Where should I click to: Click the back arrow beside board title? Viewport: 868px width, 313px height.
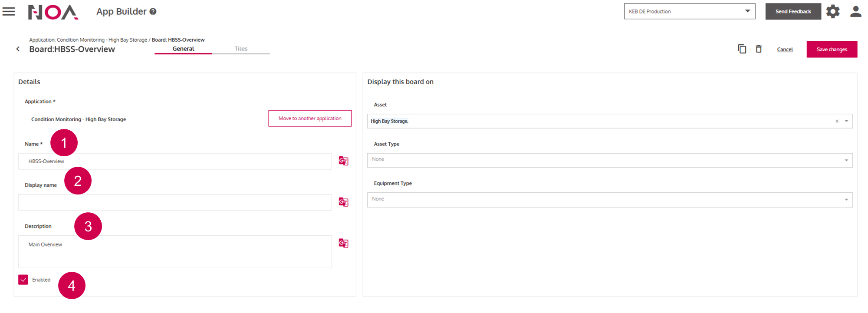pos(18,49)
